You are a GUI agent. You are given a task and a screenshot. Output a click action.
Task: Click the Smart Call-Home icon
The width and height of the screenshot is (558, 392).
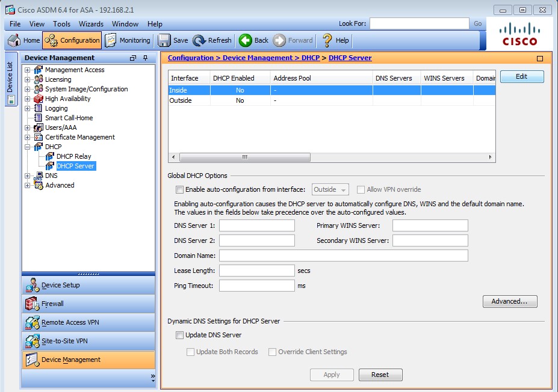(x=38, y=118)
